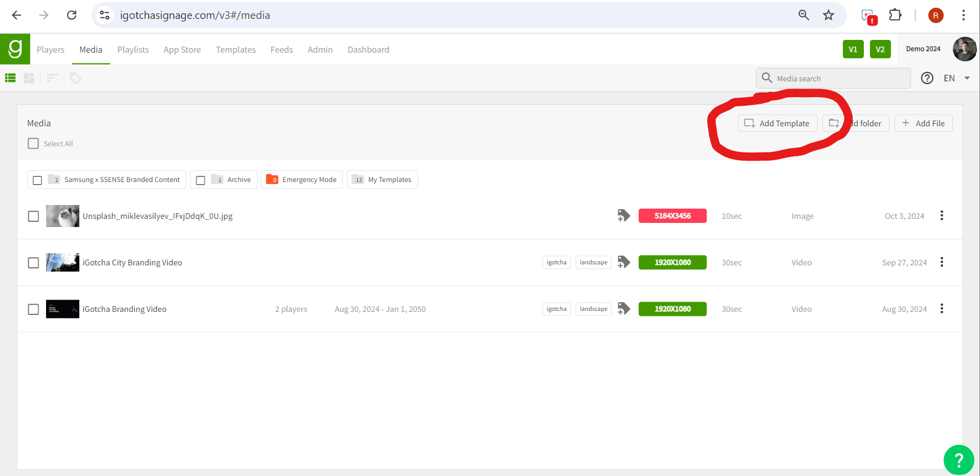This screenshot has width=980, height=476.
Task: Open the Templates tab
Action: (235, 50)
